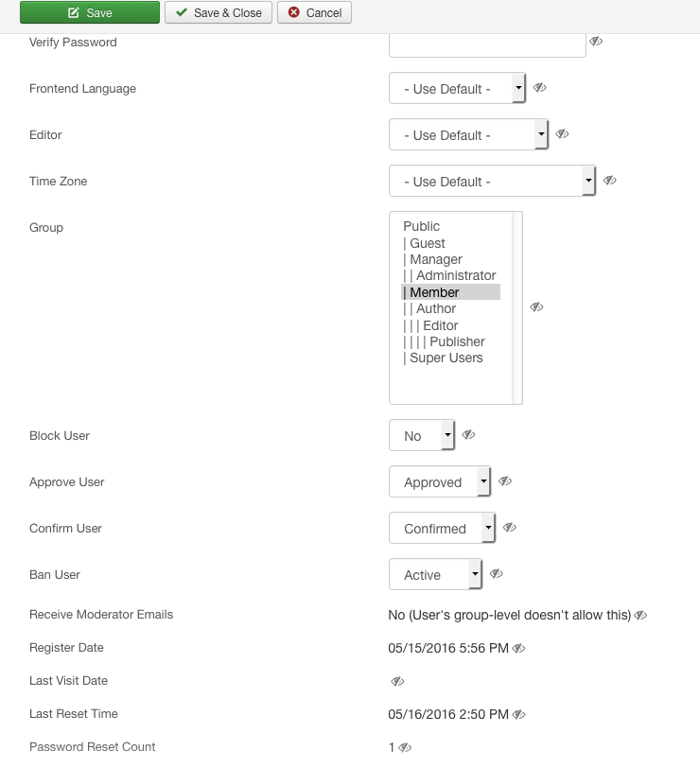Choose Super Users in the Group list
This screenshot has width=700, height=768.
click(446, 358)
